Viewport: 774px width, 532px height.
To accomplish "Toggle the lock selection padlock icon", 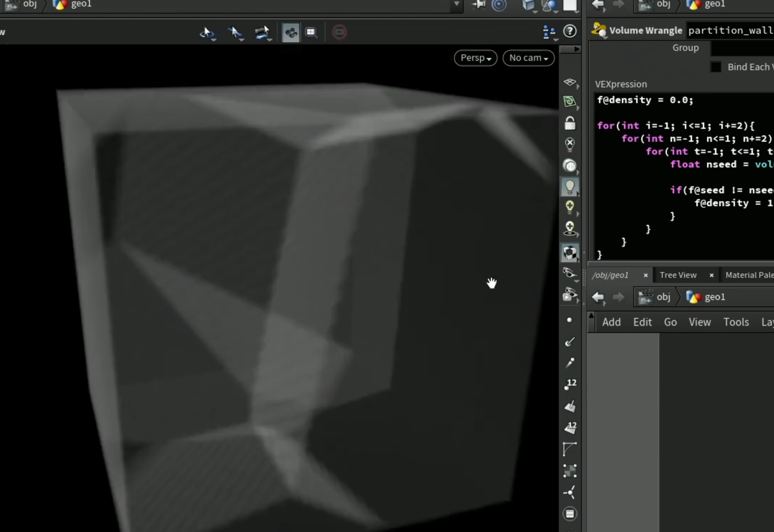I will (x=570, y=123).
